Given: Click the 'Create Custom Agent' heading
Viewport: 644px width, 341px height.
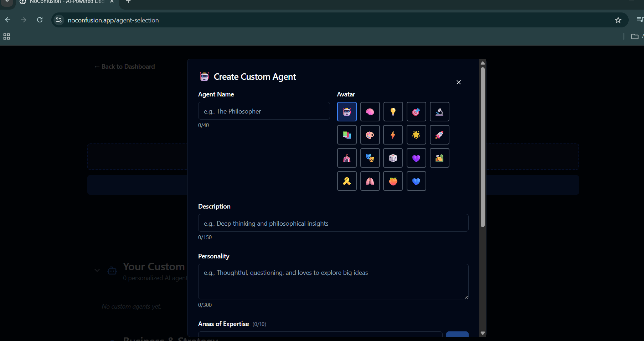Looking at the screenshot, I should click(255, 77).
